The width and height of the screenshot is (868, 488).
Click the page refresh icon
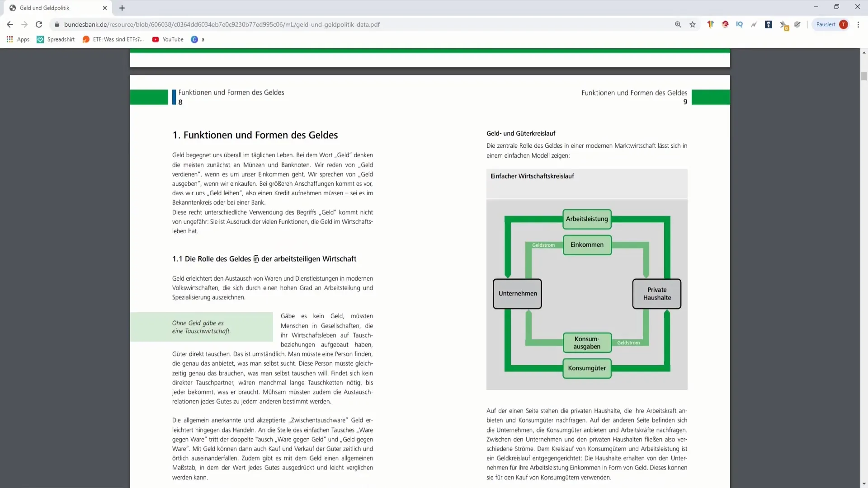pyautogui.click(x=38, y=24)
